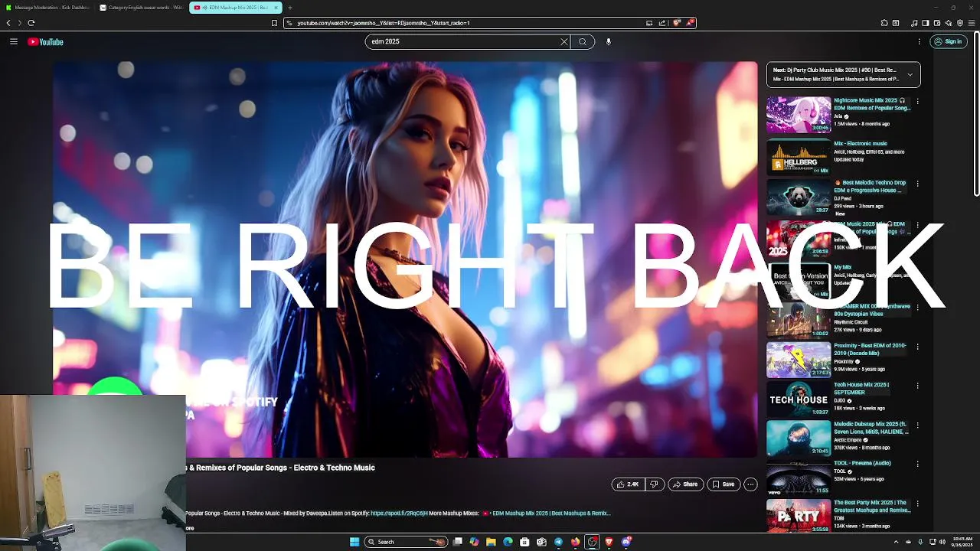The image size is (980, 551).
Task: Open options menu for Melodic Dubstep Mix
Action: click(x=917, y=425)
